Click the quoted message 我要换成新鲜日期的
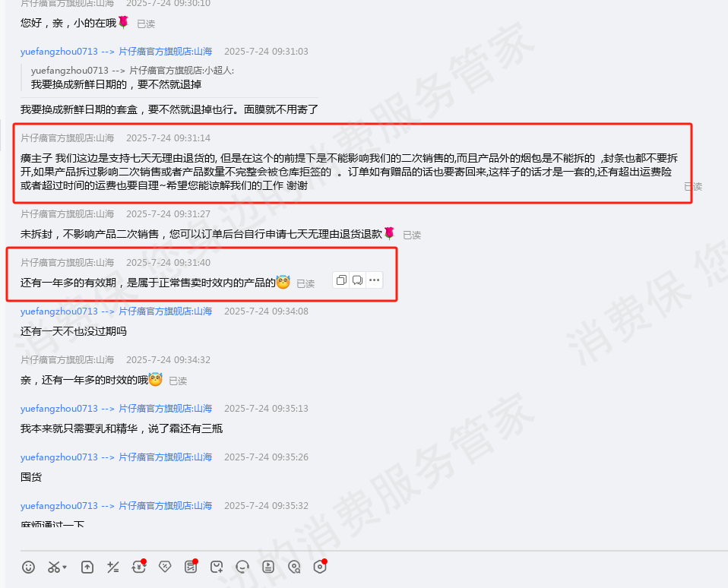Viewport: 728px width, 588px height. (116, 84)
